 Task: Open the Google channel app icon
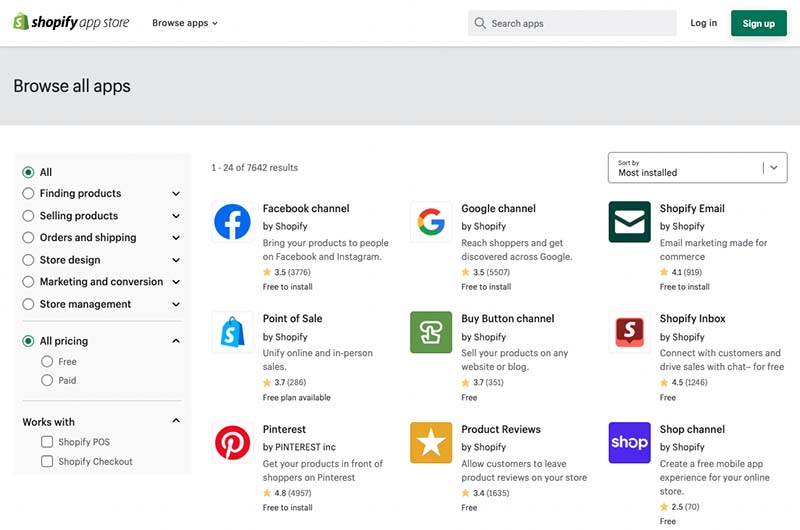tap(431, 222)
